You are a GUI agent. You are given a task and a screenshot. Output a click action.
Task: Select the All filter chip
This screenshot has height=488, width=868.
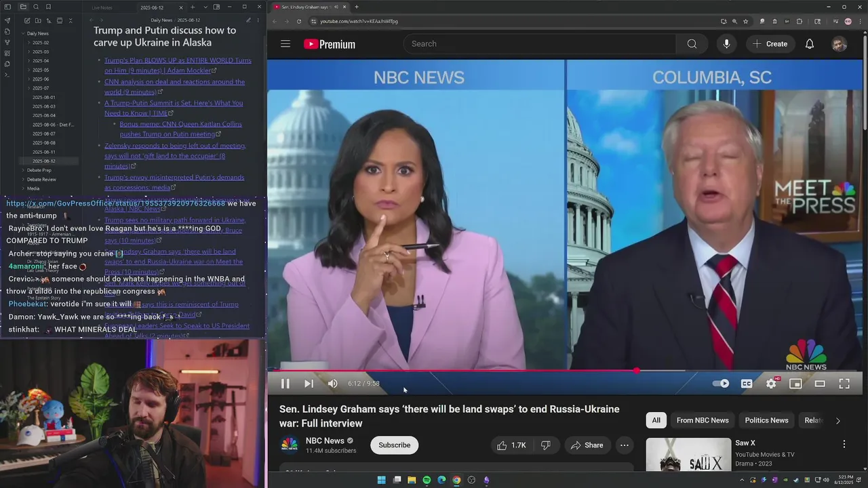click(656, 420)
